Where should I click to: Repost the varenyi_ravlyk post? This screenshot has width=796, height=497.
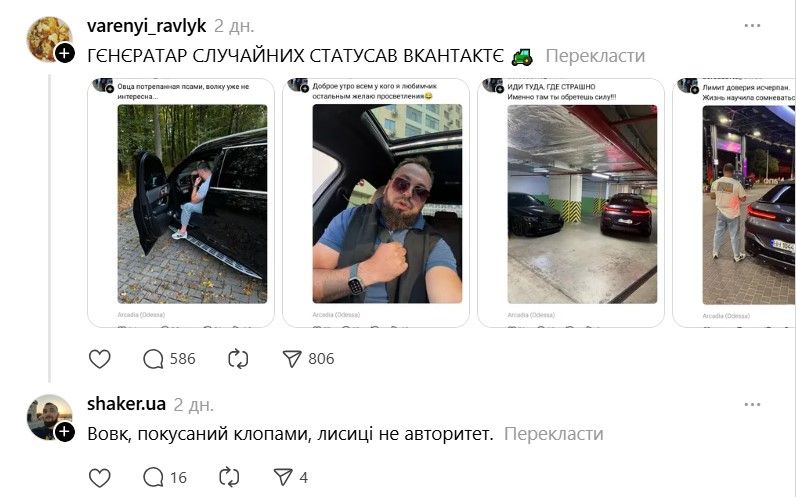tap(238, 359)
